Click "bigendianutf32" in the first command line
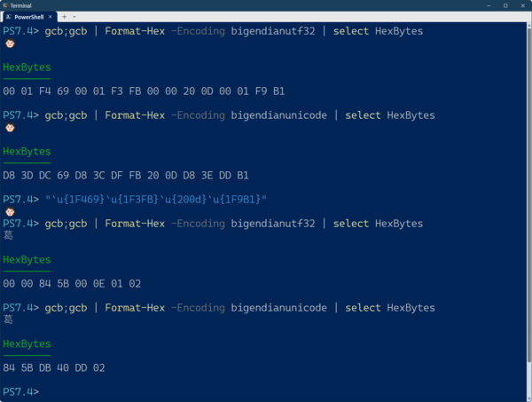This screenshot has width=532, height=402. click(278, 31)
